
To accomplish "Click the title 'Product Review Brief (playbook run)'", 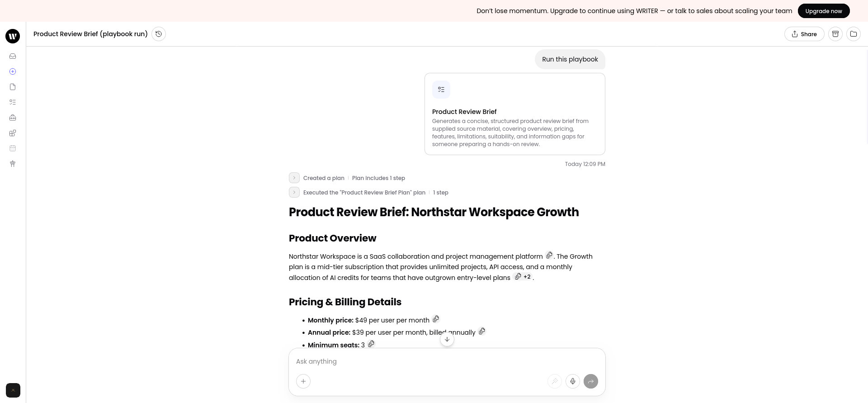I will (x=90, y=34).
